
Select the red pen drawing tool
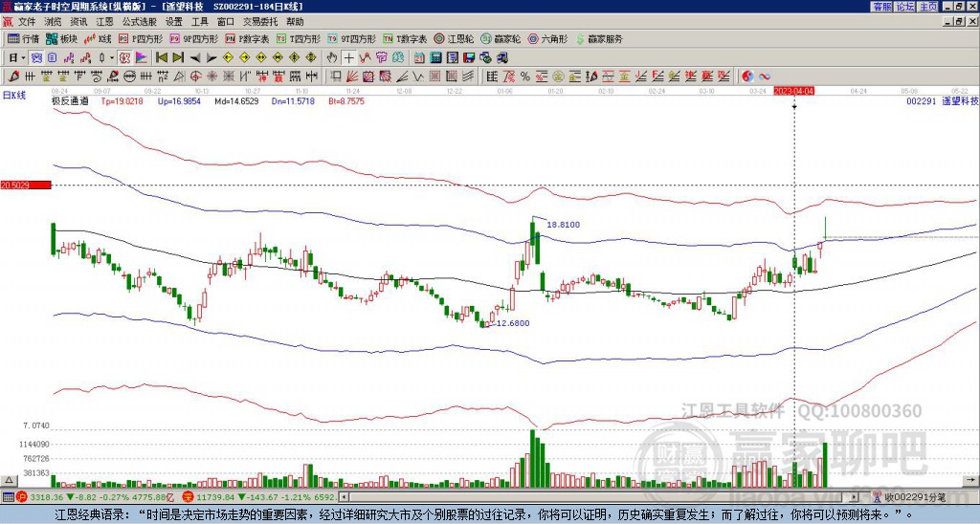(x=12, y=76)
